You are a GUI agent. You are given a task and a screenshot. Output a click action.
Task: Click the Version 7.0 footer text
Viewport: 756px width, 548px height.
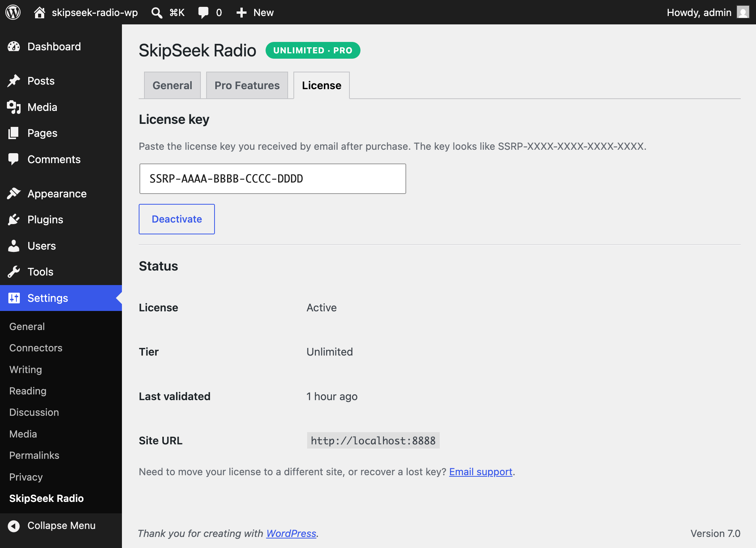click(x=715, y=534)
